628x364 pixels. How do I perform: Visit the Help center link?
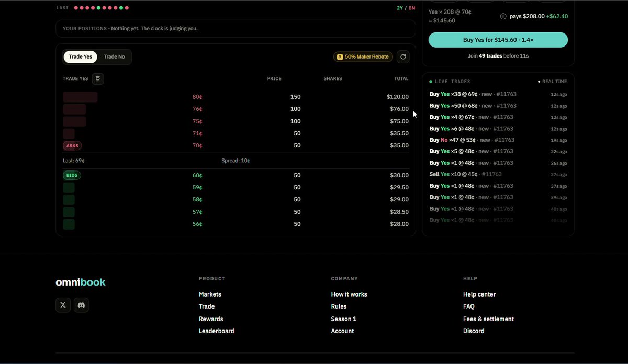[x=479, y=294]
